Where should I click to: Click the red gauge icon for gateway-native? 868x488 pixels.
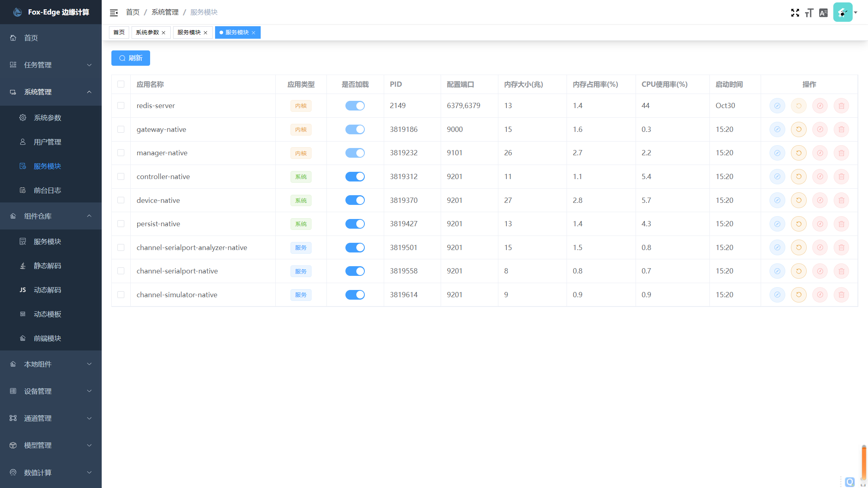tap(820, 129)
